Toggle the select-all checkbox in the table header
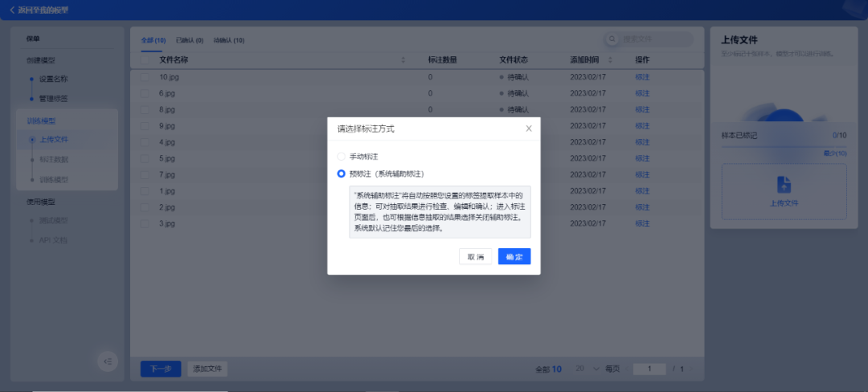This screenshot has width=868, height=392. [145, 59]
